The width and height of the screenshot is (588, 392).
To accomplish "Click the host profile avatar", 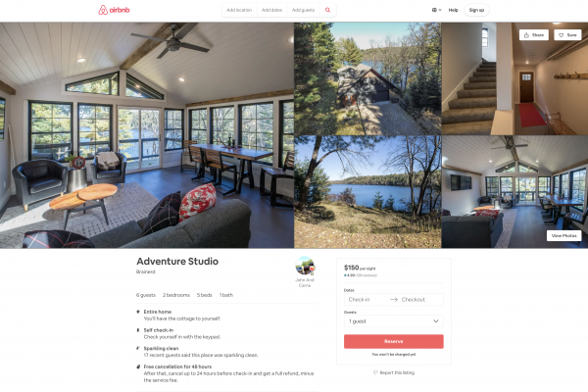I will point(305,266).
